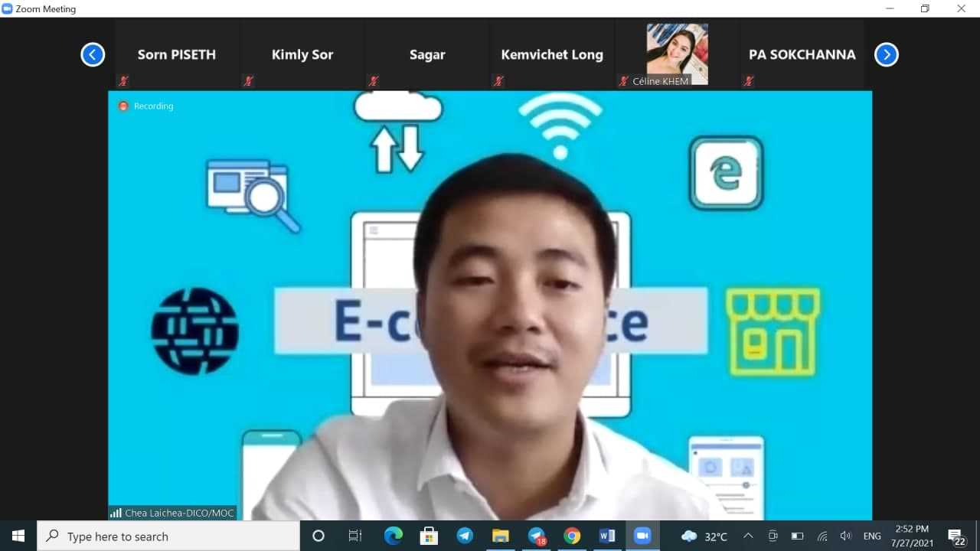Open Cortana circle icon on taskbar
Image resolution: width=980 pixels, height=551 pixels.
click(x=318, y=536)
